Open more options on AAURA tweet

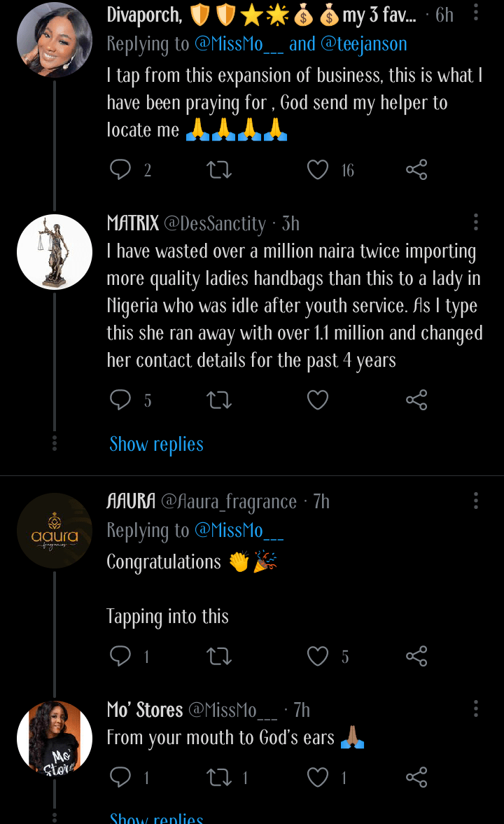(476, 501)
